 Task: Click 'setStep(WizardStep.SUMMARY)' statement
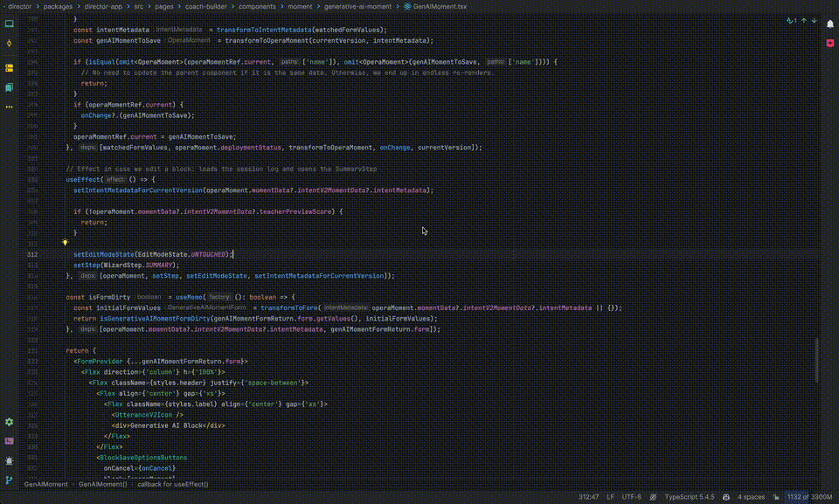[126, 266]
